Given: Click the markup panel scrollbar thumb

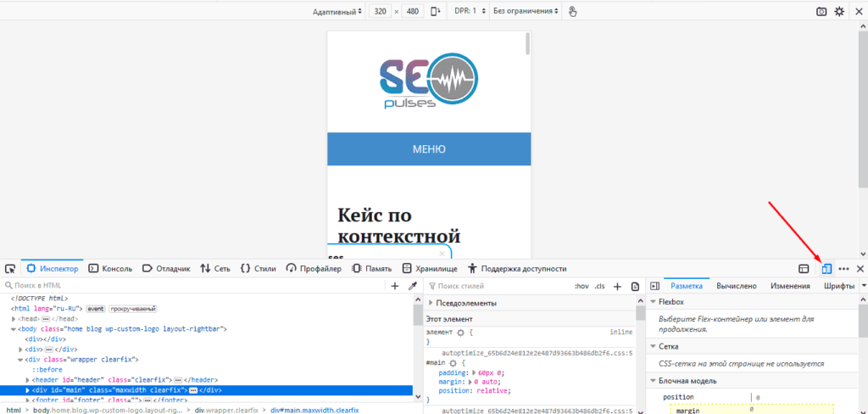Looking at the screenshot, I should tap(418, 315).
